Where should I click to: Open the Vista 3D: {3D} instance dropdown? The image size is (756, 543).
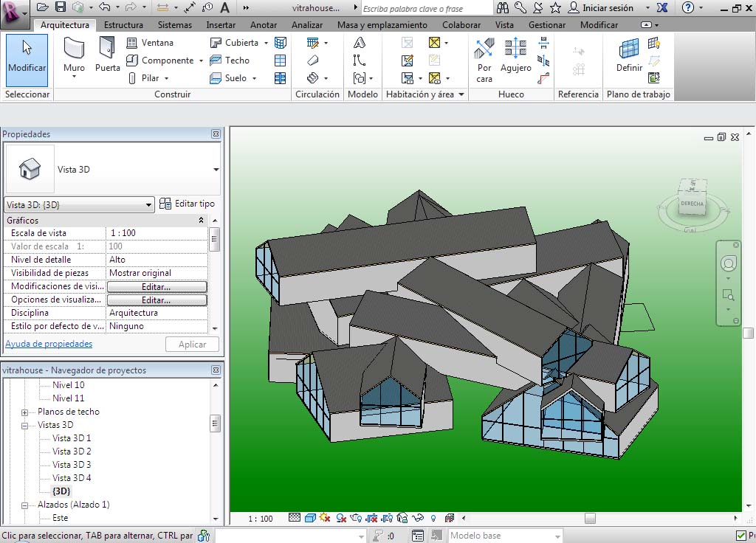coord(150,204)
